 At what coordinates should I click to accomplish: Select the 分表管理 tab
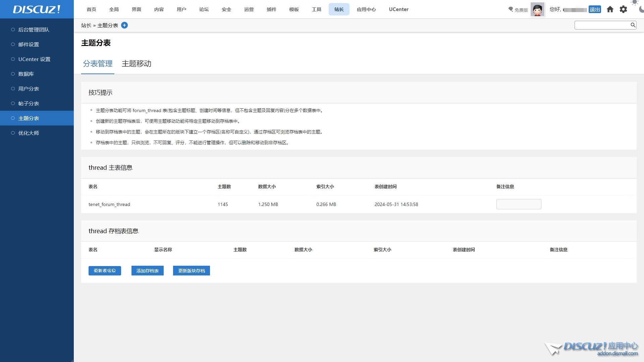click(x=98, y=64)
